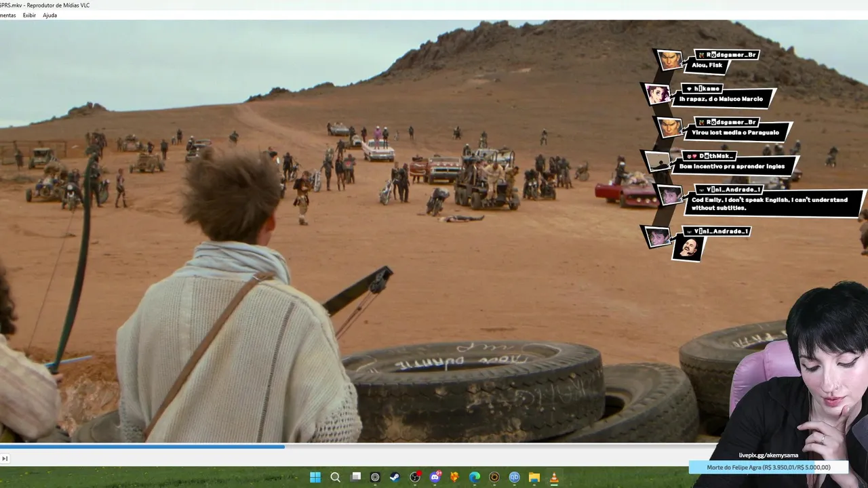Image resolution: width=868 pixels, height=488 pixels.
Task: Open Windows taskbar Search
Action: 335,477
